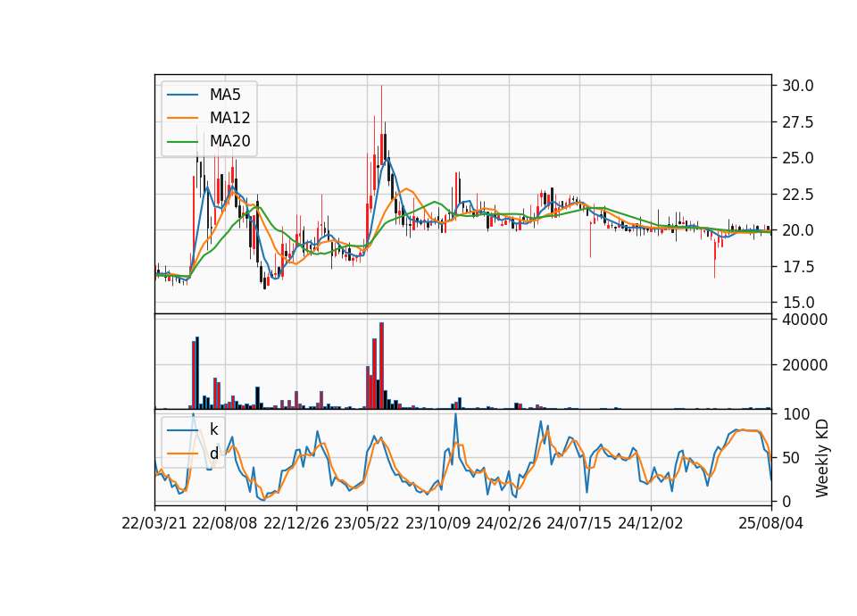Click the d legend label in KD panel
The image size is (857, 616).
[x=213, y=454]
